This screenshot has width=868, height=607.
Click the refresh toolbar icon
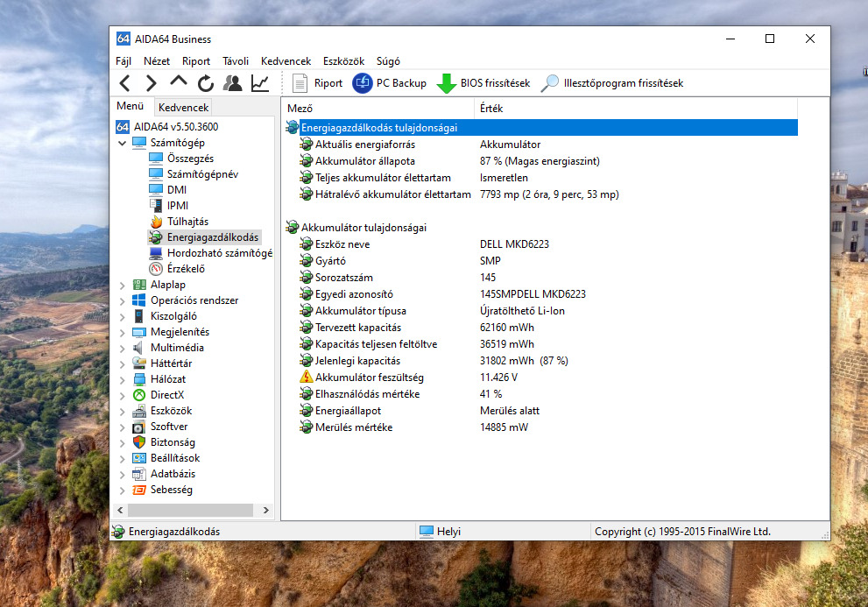click(x=205, y=83)
